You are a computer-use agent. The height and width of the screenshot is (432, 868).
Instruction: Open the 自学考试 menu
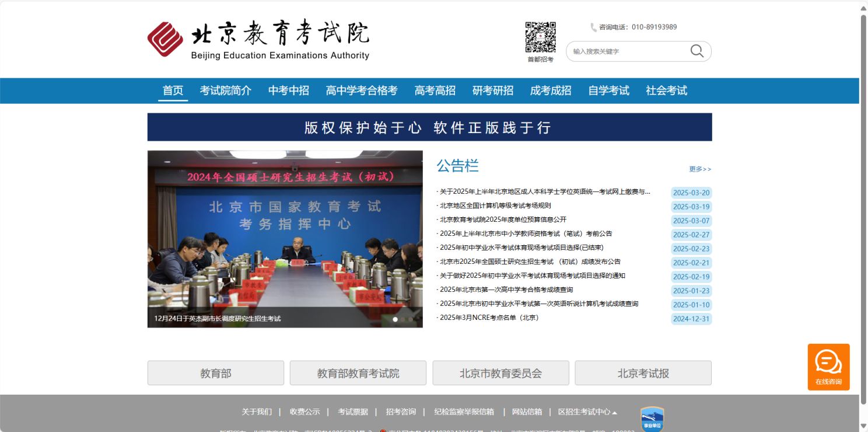608,90
